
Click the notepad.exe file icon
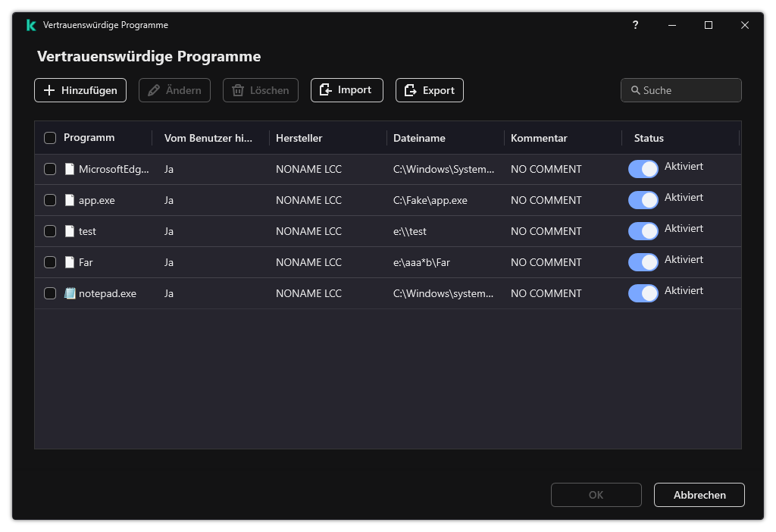pyautogui.click(x=70, y=293)
